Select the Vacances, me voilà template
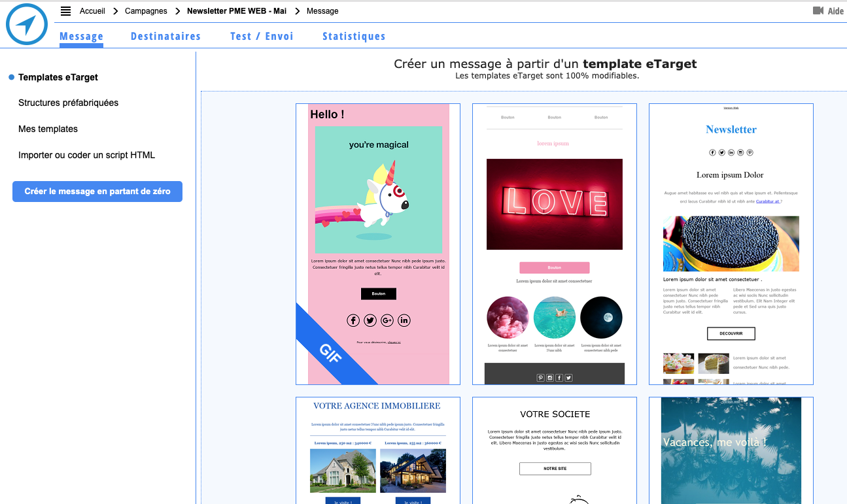The image size is (847, 504). [x=731, y=450]
